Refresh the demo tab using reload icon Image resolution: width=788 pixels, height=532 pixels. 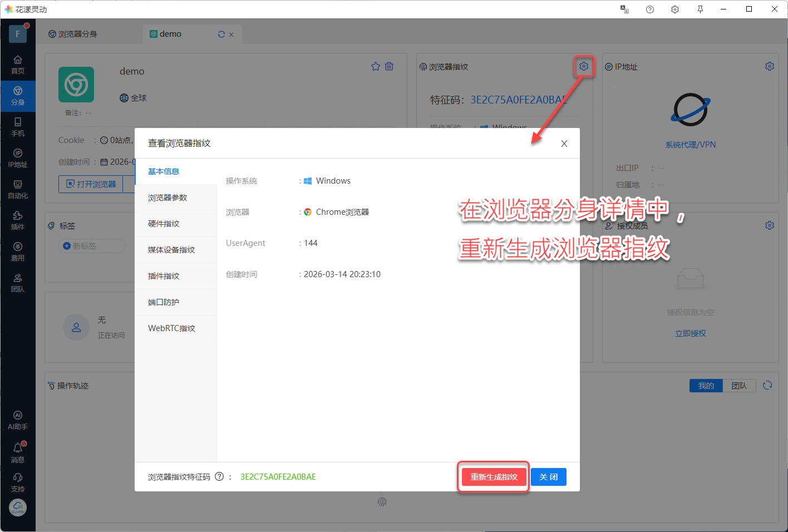point(221,35)
